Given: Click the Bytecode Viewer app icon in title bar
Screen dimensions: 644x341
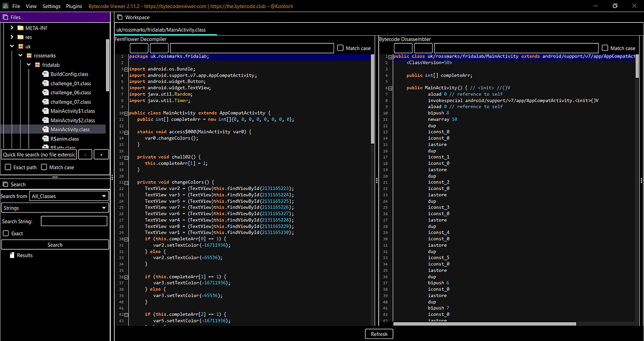Looking at the screenshot, I should (5, 6).
